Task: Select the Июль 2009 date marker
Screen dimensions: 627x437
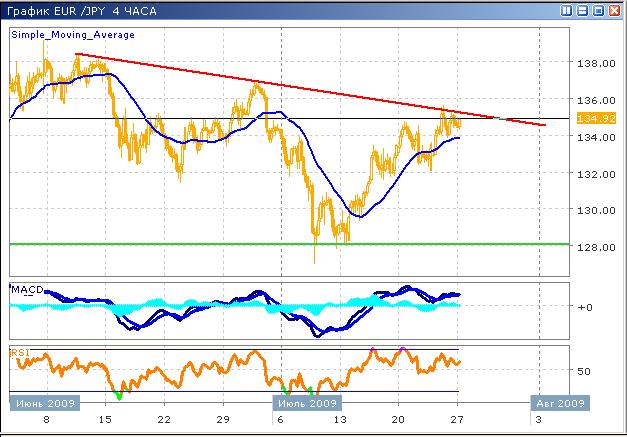Action: (x=306, y=404)
